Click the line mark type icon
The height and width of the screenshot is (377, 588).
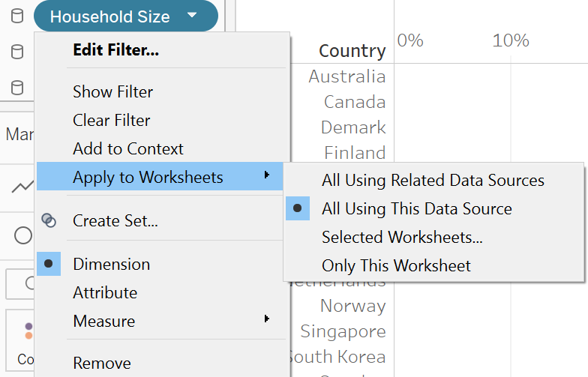coord(22,187)
